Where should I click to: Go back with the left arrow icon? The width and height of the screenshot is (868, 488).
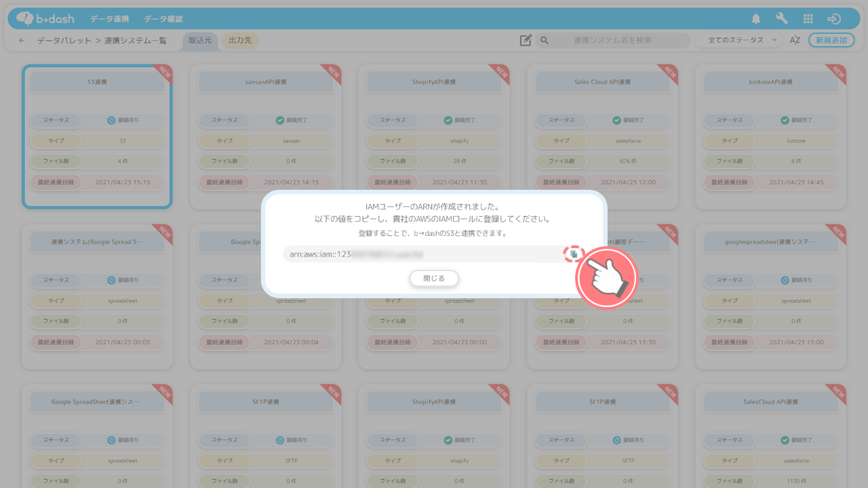tap(22, 41)
